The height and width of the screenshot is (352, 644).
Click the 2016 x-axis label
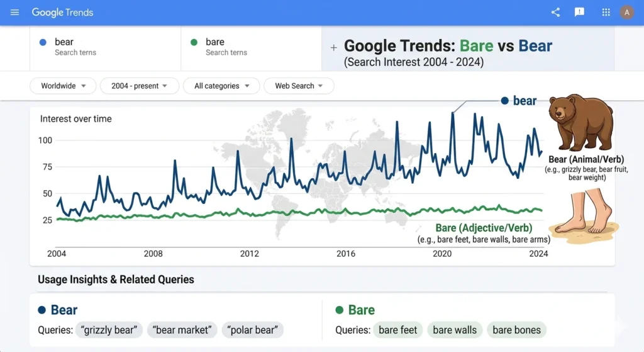click(346, 254)
